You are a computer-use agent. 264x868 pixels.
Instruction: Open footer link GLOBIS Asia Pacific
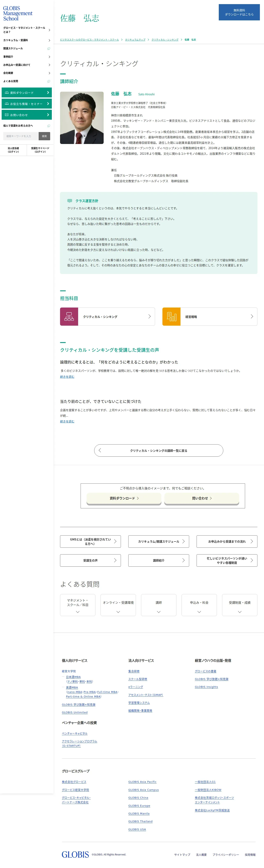[142, 782]
